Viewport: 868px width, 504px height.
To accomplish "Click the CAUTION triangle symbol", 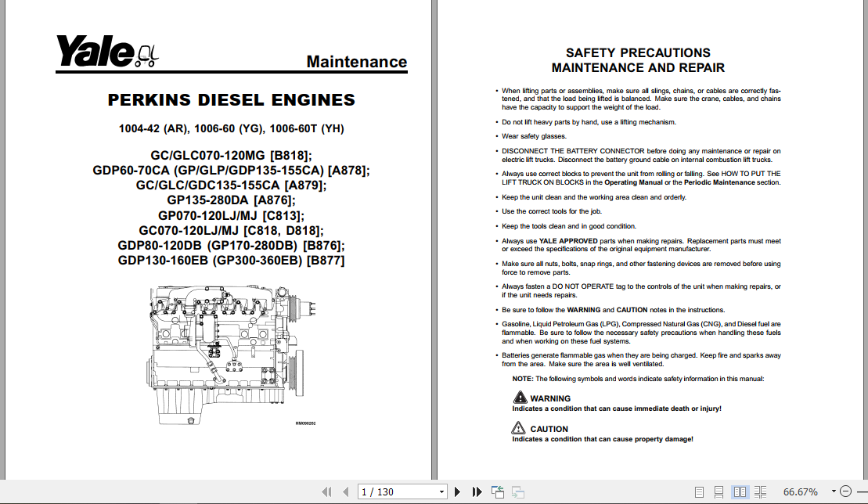I will tap(519, 427).
